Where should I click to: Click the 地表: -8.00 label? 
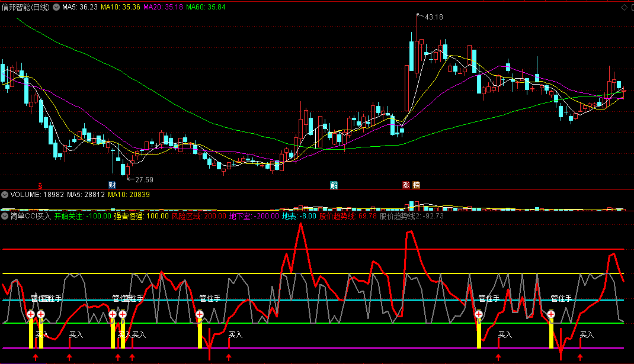pos(299,216)
